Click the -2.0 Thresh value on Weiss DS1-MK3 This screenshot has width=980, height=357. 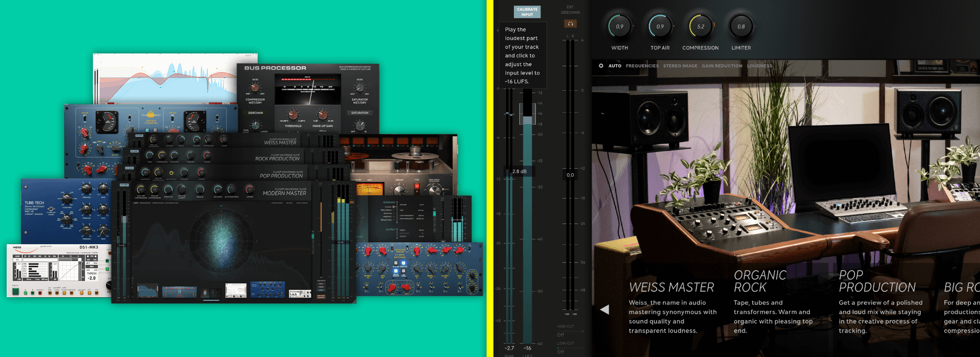click(92, 278)
